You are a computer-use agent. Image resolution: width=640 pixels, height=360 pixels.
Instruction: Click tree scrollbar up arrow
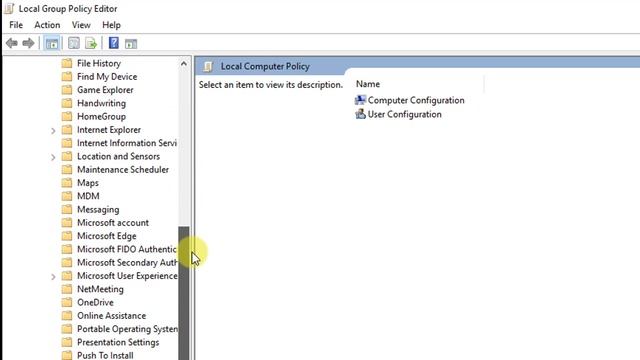tap(184, 64)
